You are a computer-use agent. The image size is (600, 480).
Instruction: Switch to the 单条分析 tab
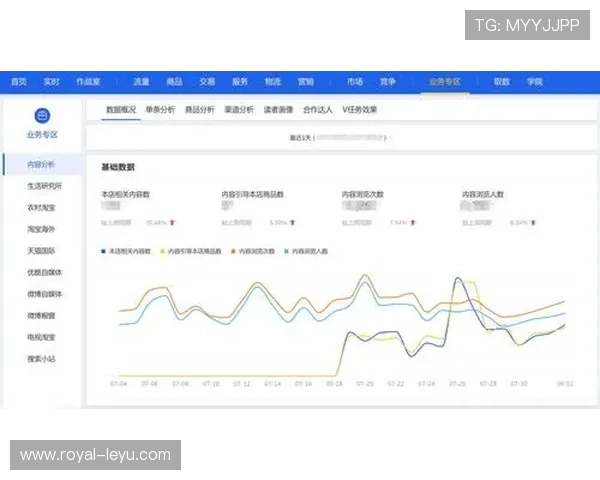coord(160,110)
